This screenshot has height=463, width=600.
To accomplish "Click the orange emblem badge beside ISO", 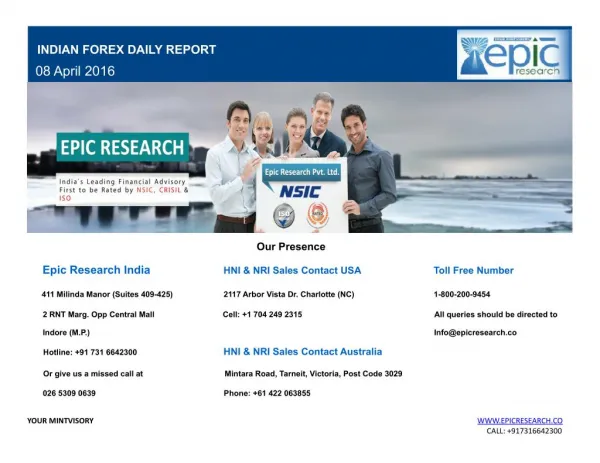I will click(318, 215).
